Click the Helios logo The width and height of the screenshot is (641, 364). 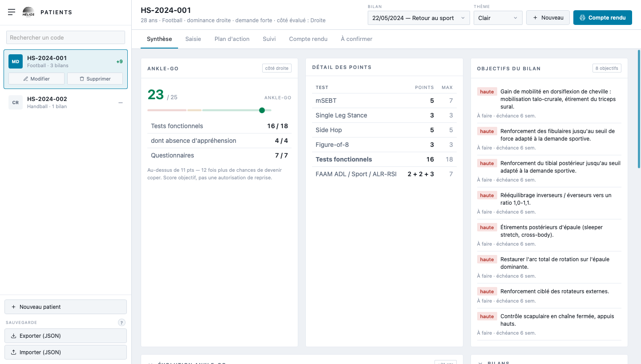28,12
